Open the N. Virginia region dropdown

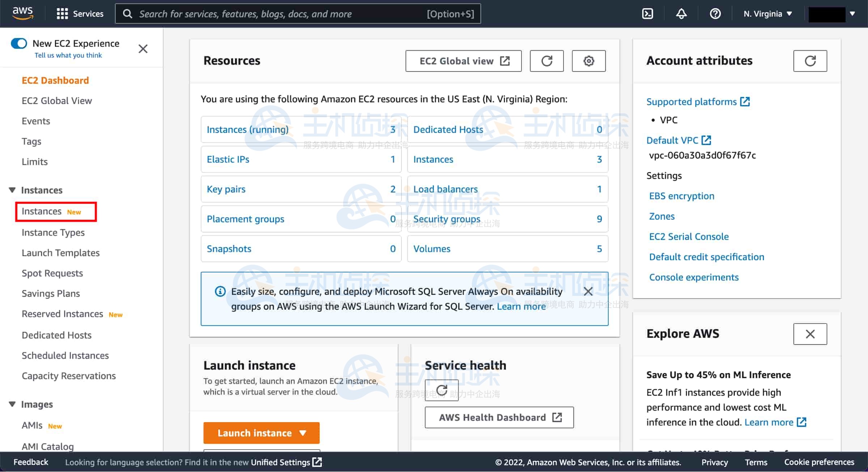pos(767,14)
